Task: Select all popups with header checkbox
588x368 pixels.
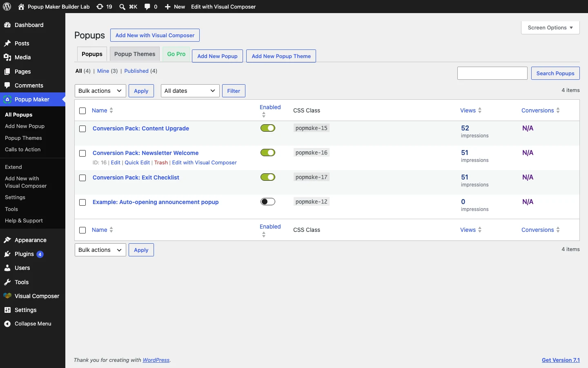Action: (82, 111)
